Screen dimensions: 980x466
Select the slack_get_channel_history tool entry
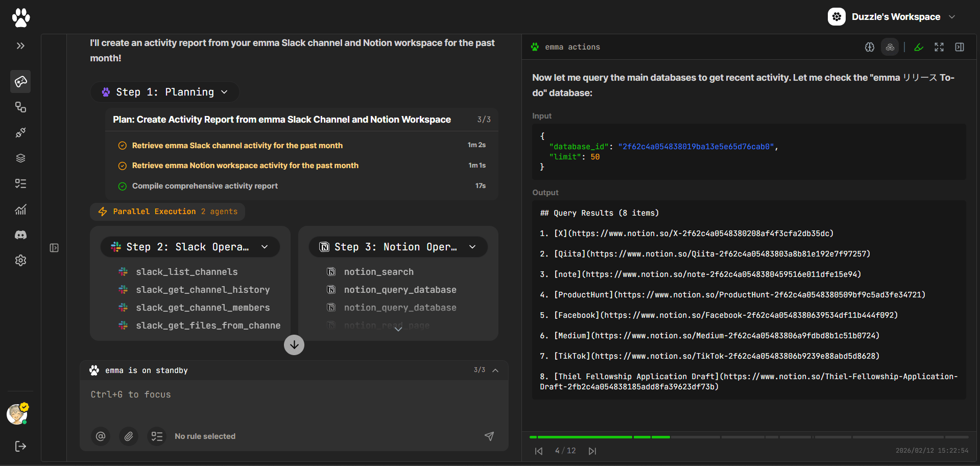[x=202, y=290]
